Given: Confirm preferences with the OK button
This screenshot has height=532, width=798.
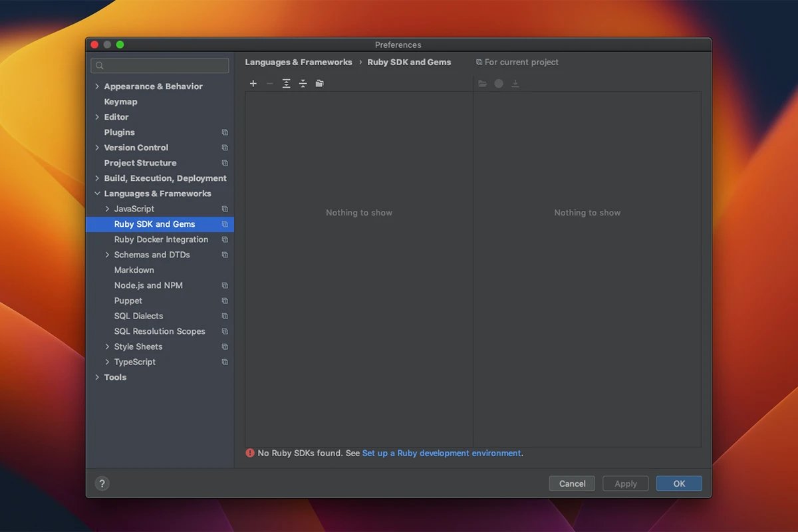Looking at the screenshot, I should coord(678,483).
